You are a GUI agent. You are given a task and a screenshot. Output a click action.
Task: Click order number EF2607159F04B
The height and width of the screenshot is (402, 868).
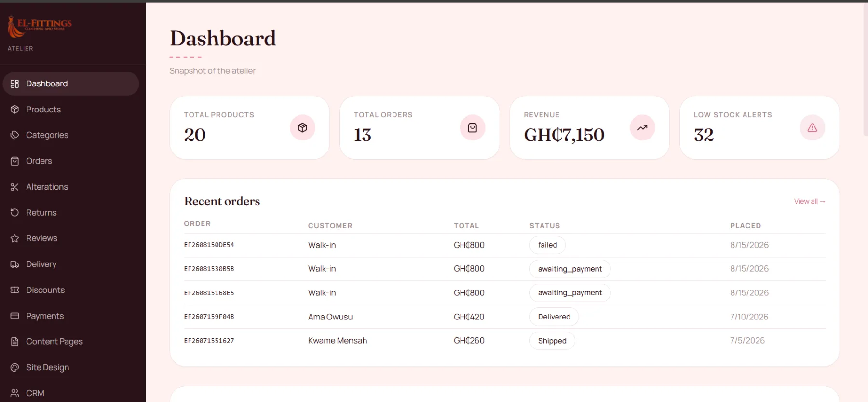click(x=209, y=317)
